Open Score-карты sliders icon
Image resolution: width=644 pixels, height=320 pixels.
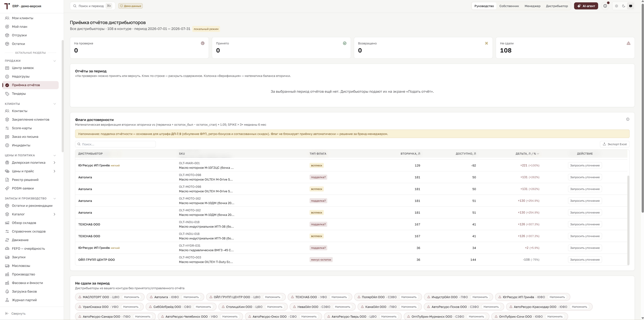point(7,128)
